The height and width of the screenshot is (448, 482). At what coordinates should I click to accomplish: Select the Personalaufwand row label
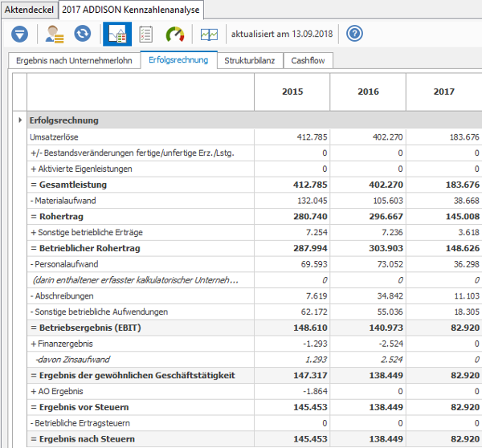click(64, 264)
